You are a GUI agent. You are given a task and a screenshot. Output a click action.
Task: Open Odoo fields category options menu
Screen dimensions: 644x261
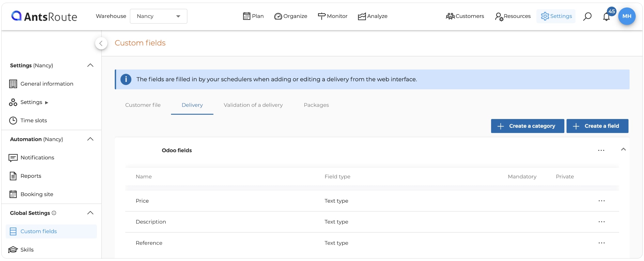(601, 151)
